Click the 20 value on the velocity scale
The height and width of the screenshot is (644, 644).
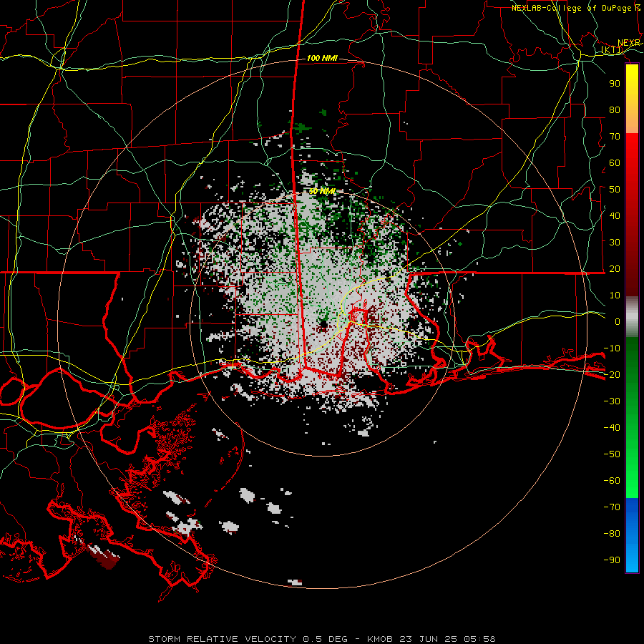pos(615,268)
